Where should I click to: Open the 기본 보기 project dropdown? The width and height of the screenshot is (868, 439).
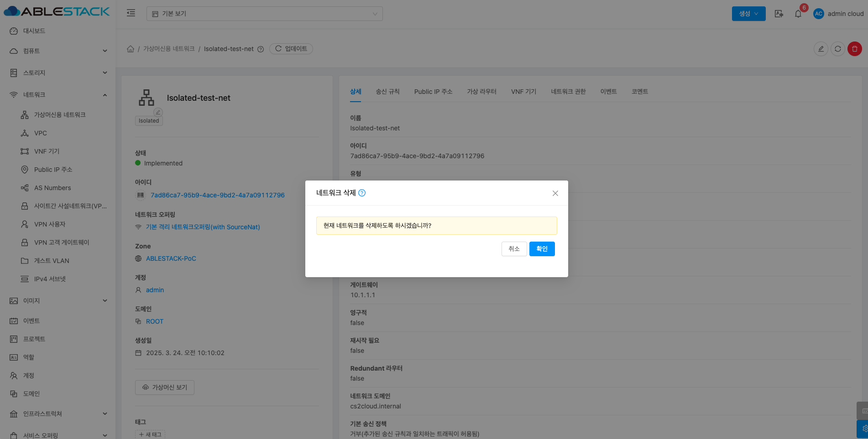coord(264,14)
